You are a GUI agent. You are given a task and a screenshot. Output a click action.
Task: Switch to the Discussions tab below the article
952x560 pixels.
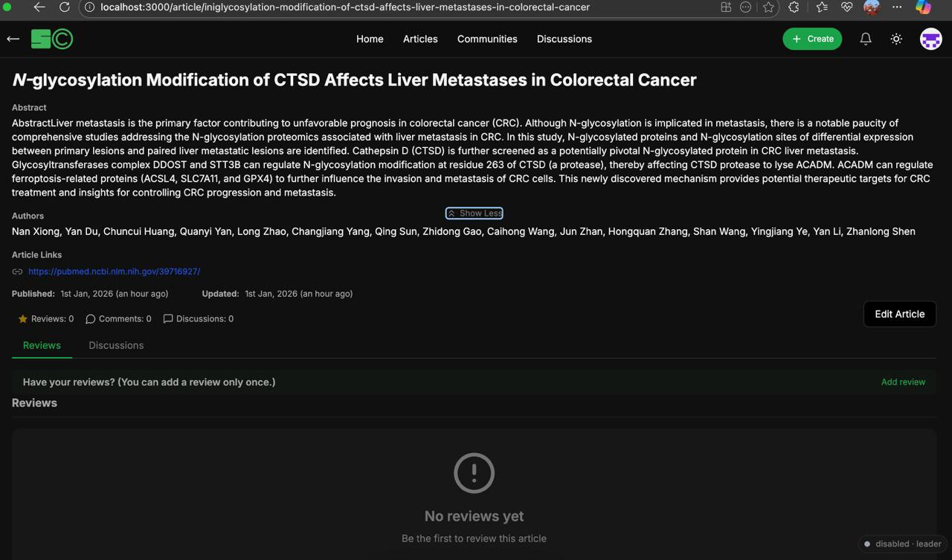(116, 345)
